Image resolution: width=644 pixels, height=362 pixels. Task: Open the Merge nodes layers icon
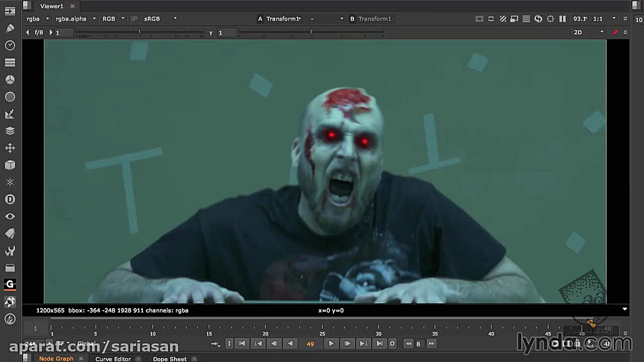(10, 131)
